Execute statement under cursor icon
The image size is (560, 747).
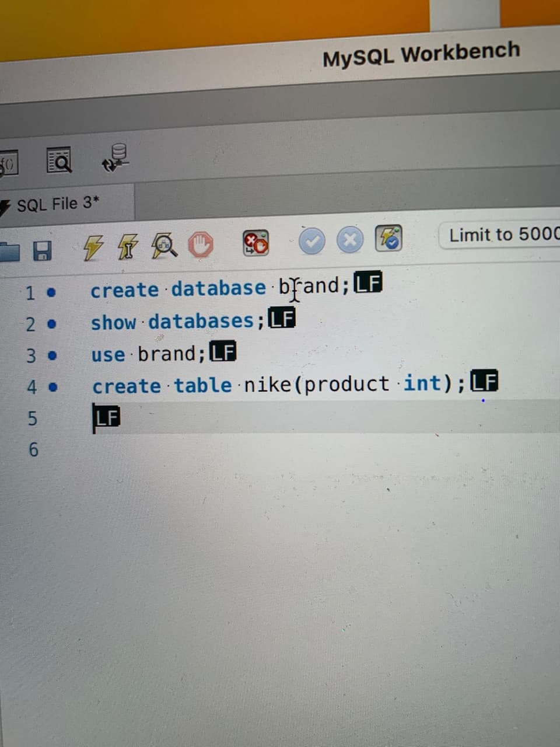(127, 247)
